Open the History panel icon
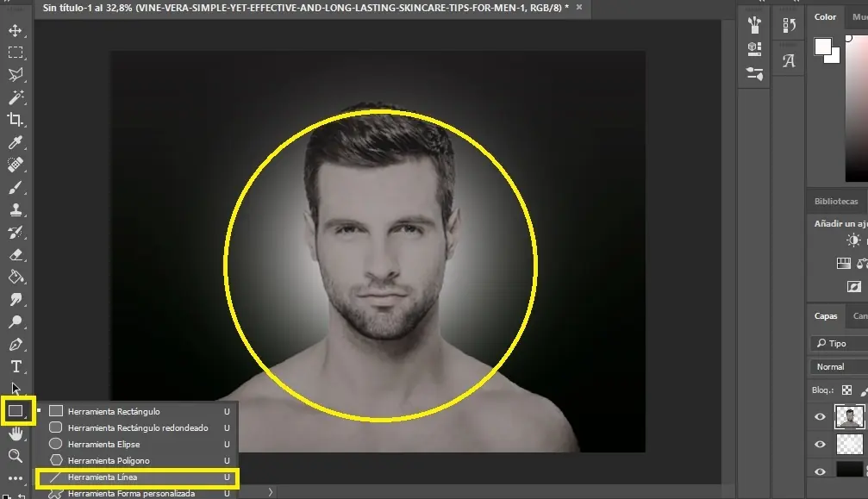This screenshot has height=499, width=868. point(789,25)
